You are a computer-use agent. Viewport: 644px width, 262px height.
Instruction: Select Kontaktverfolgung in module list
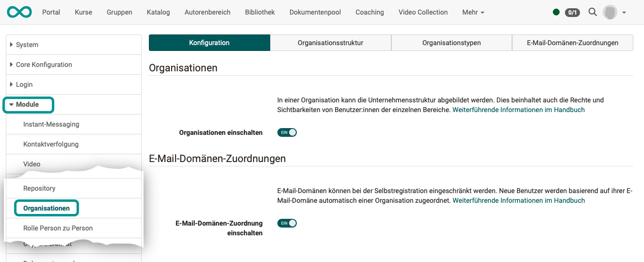click(x=74, y=144)
